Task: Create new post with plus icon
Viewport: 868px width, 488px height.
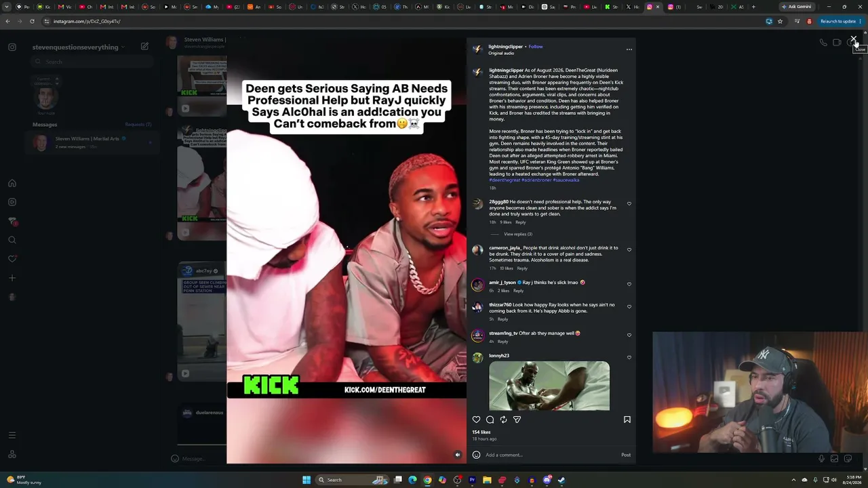Action: point(12,278)
